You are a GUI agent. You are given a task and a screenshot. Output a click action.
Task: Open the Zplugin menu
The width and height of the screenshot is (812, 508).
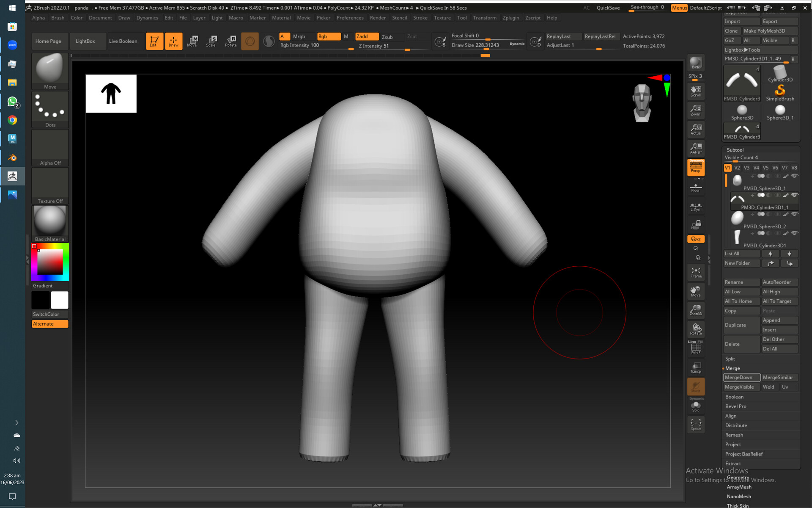pyautogui.click(x=511, y=18)
